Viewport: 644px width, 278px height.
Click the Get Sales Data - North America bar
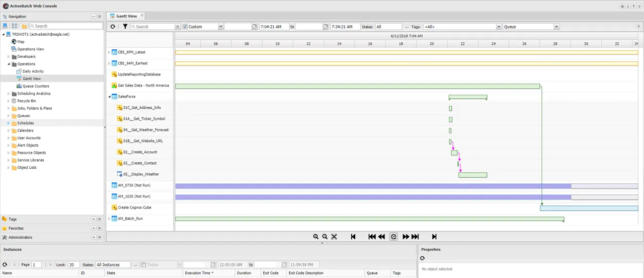[357, 86]
